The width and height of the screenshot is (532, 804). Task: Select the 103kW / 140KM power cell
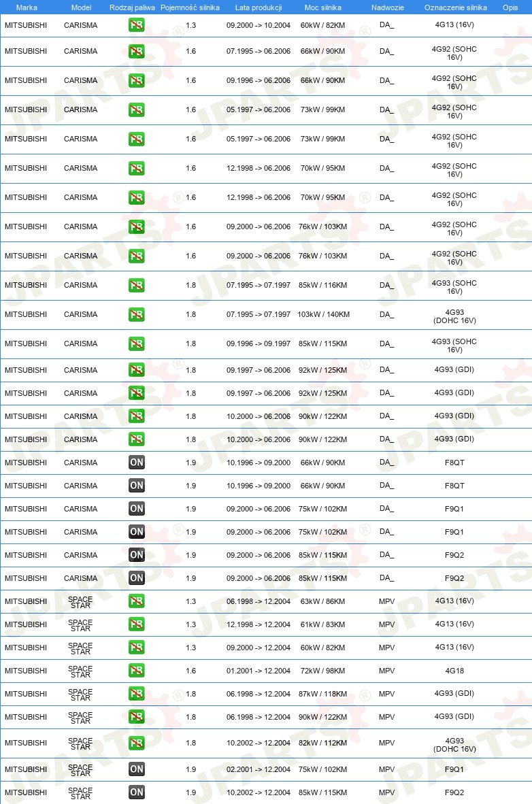pos(323,314)
